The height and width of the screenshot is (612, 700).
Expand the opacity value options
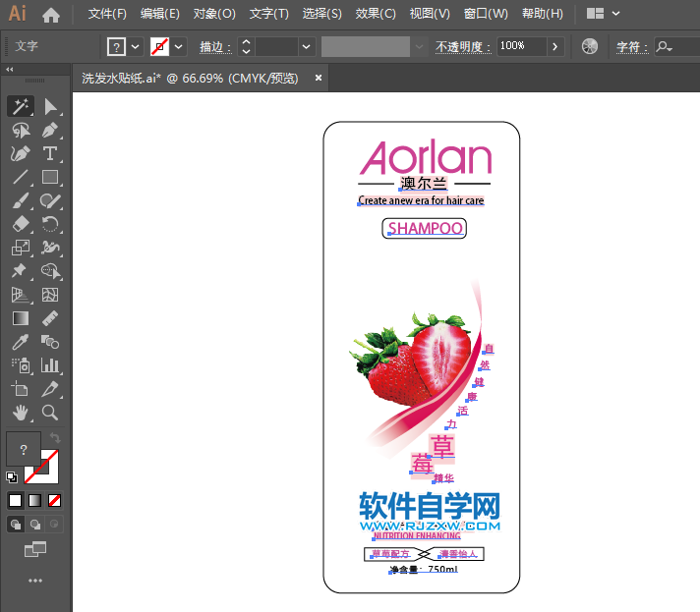[555, 46]
